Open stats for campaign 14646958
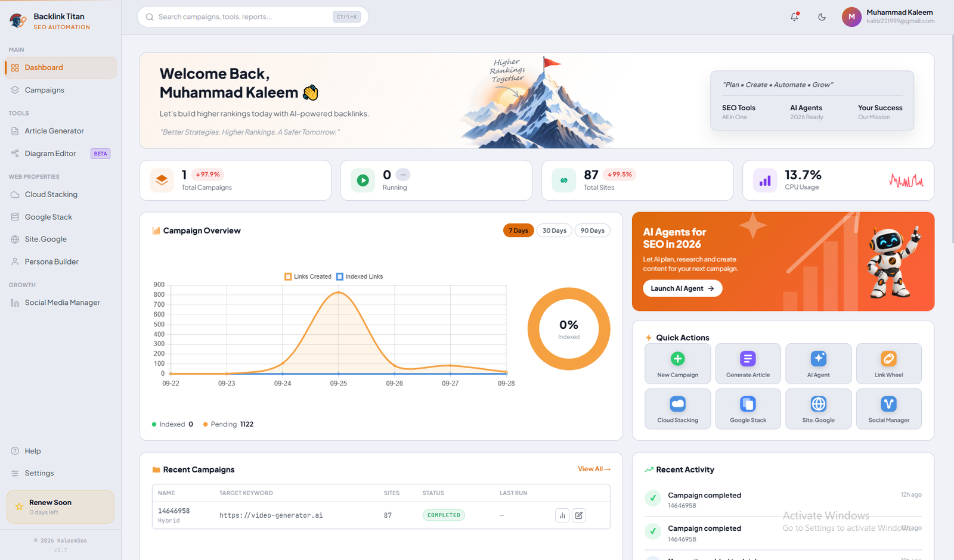954x560 pixels. coord(562,515)
